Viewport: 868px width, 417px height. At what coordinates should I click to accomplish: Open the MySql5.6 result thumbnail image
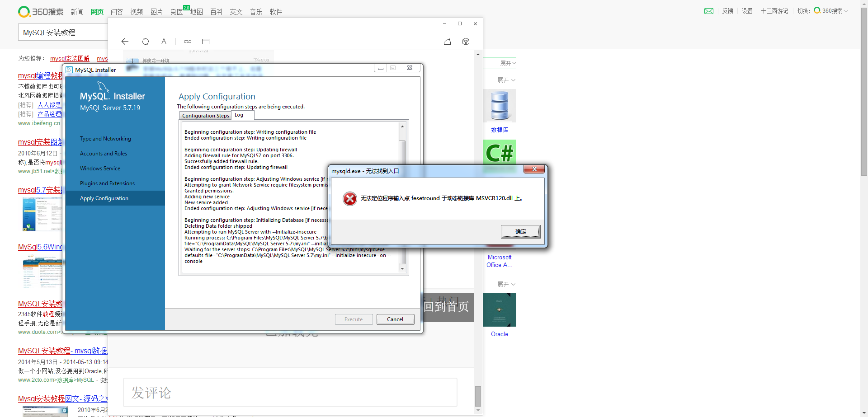coord(42,271)
